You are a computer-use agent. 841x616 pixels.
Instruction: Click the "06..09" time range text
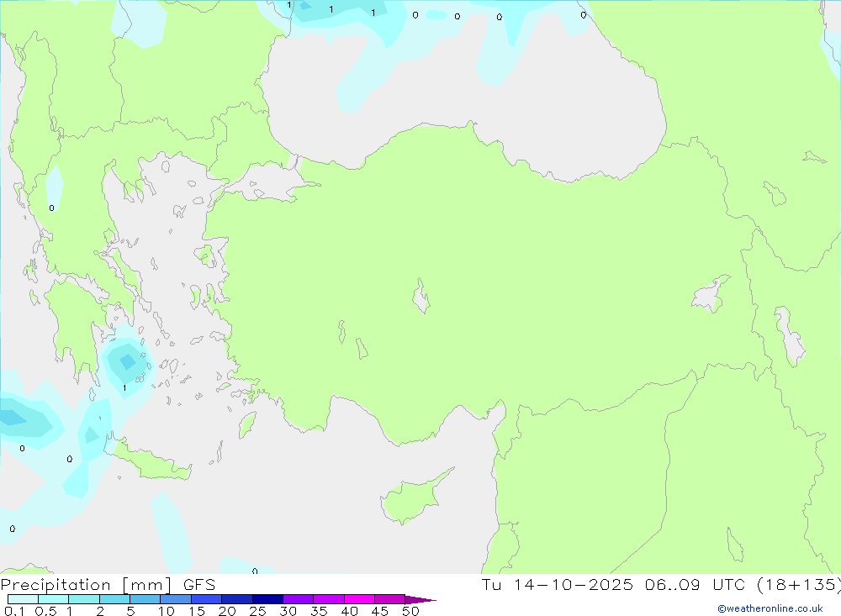(673, 584)
